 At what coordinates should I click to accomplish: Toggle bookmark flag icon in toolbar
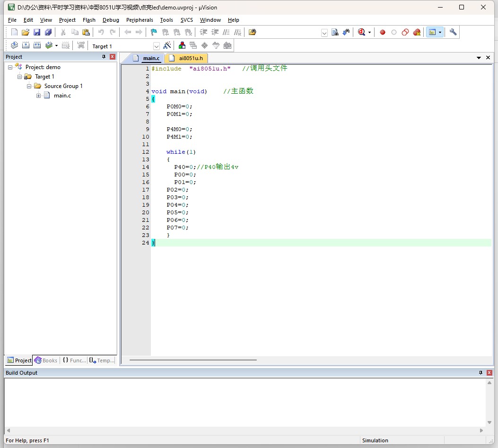pos(154,32)
